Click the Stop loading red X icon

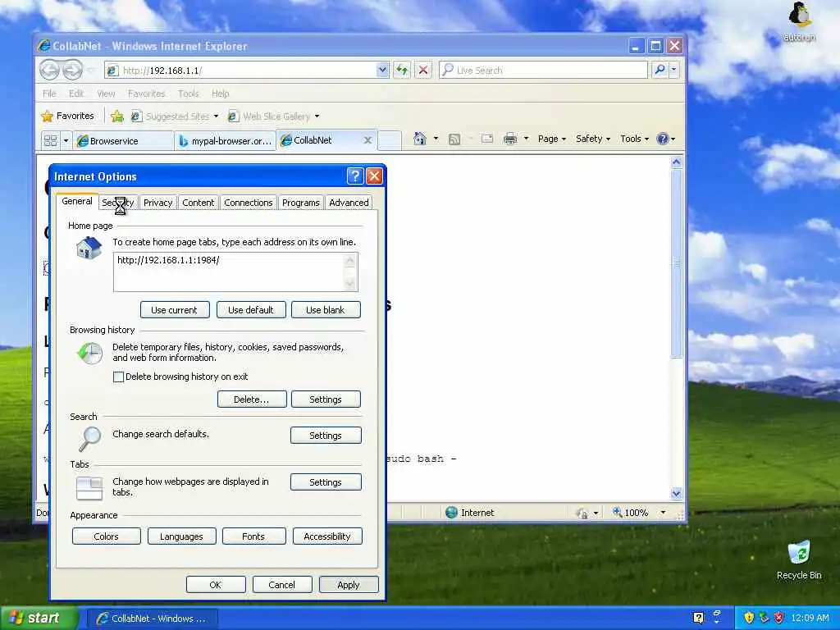tap(423, 70)
